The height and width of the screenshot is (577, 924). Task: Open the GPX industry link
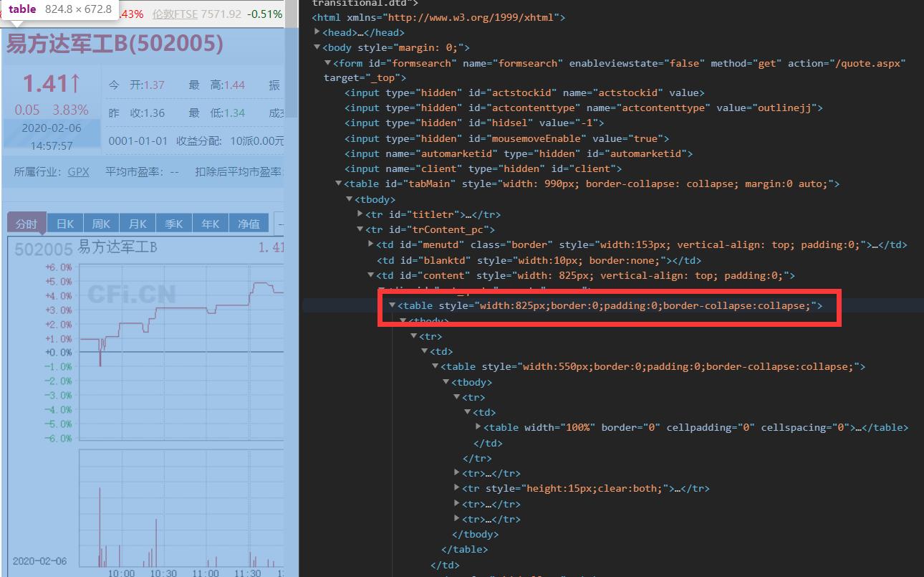(79, 172)
